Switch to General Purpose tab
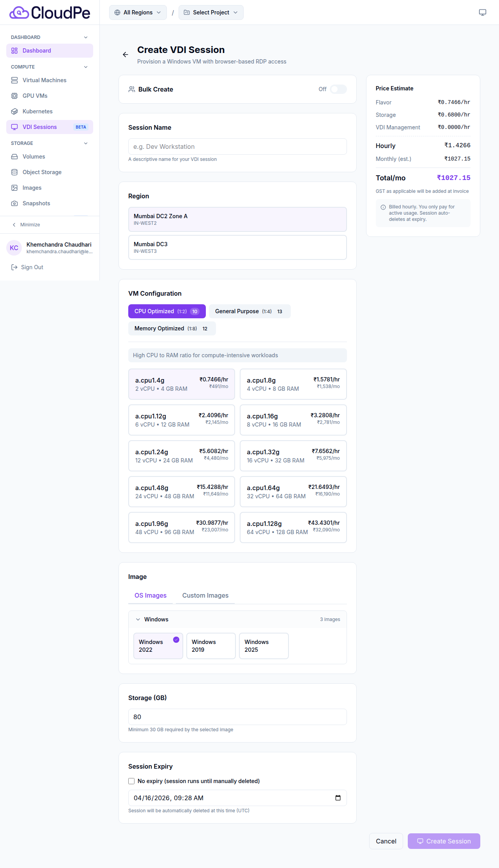 tap(250, 311)
